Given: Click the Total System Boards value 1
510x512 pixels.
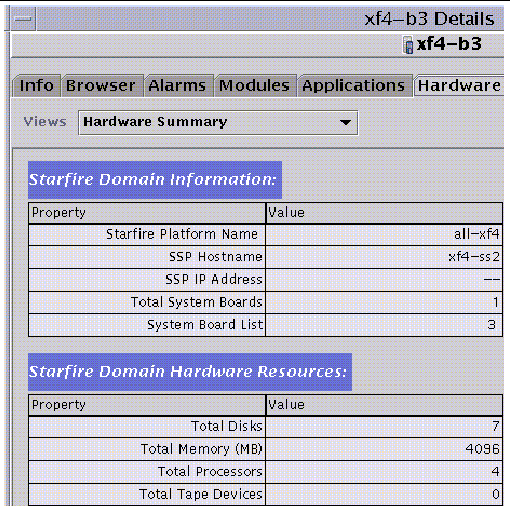Looking at the screenshot, I should tap(496, 302).
